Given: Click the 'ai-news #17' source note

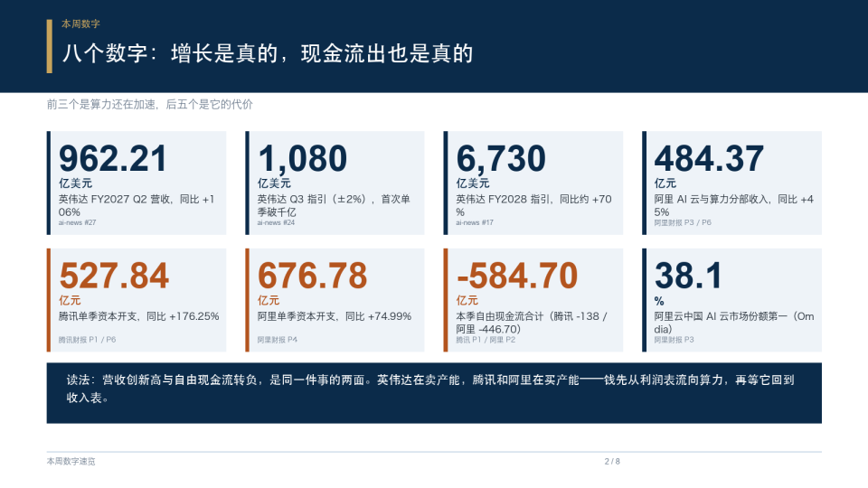Looking at the screenshot, I should click(475, 222).
